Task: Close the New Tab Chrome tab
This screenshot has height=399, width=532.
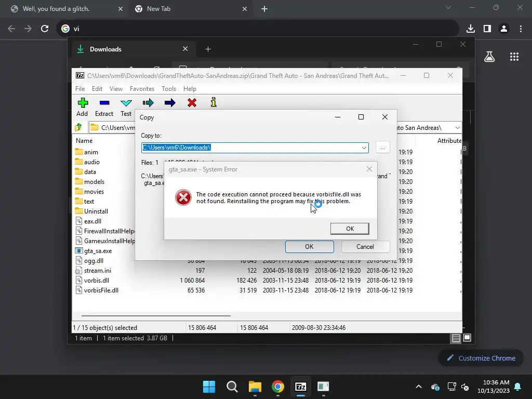Action: click(245, 9)
